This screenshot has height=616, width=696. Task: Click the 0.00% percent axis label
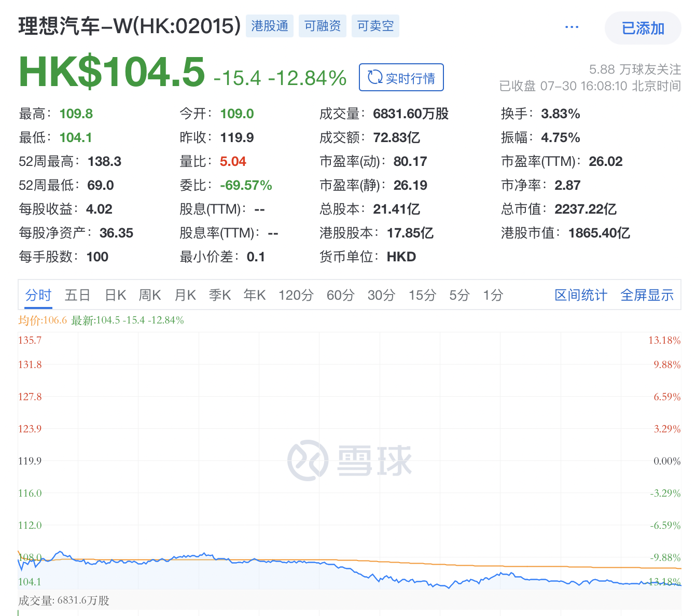[667, 461]
